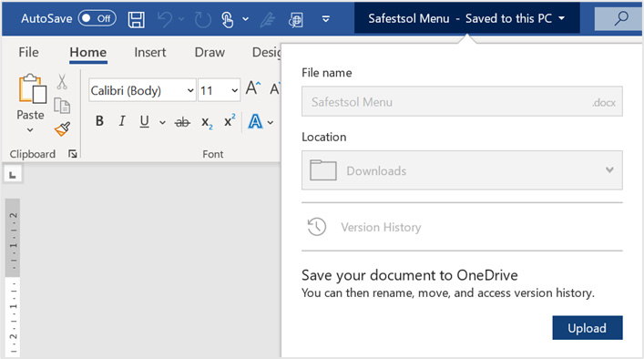
Task: Open the Touch/Mouse Mode dropdown arrow
Action: click(x=246, y=19)
